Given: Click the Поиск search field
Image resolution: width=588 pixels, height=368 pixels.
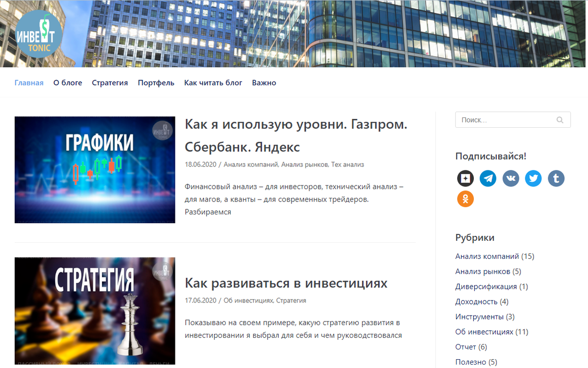Looking at the screenshot, I should tap(513, 120).
